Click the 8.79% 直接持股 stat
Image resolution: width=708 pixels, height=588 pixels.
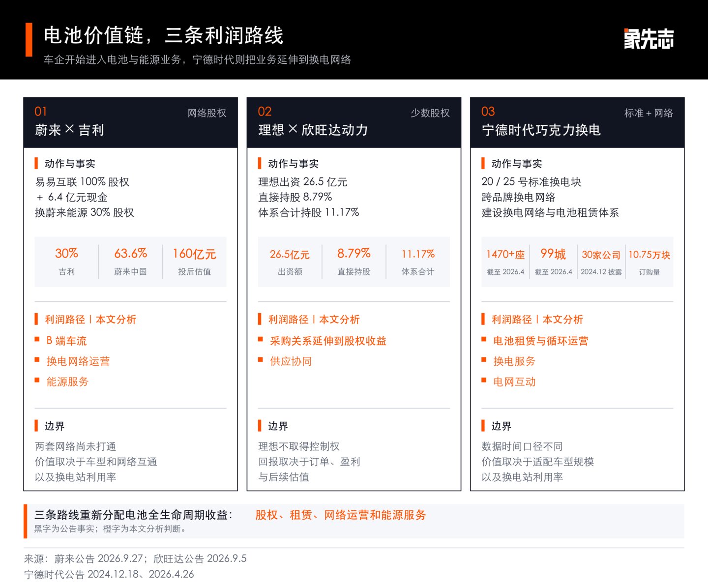click(x=354, y=262)
